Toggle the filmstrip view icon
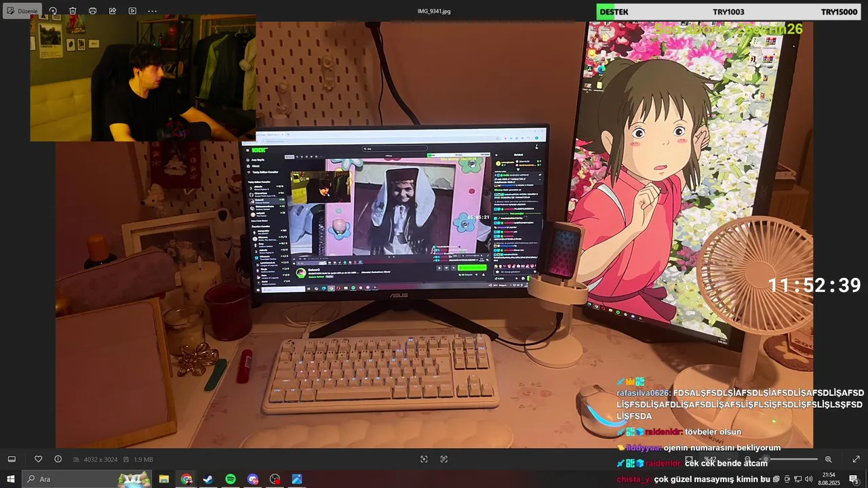Image resolution: width=868 pixels, height=488 pixels. point(12,459)
